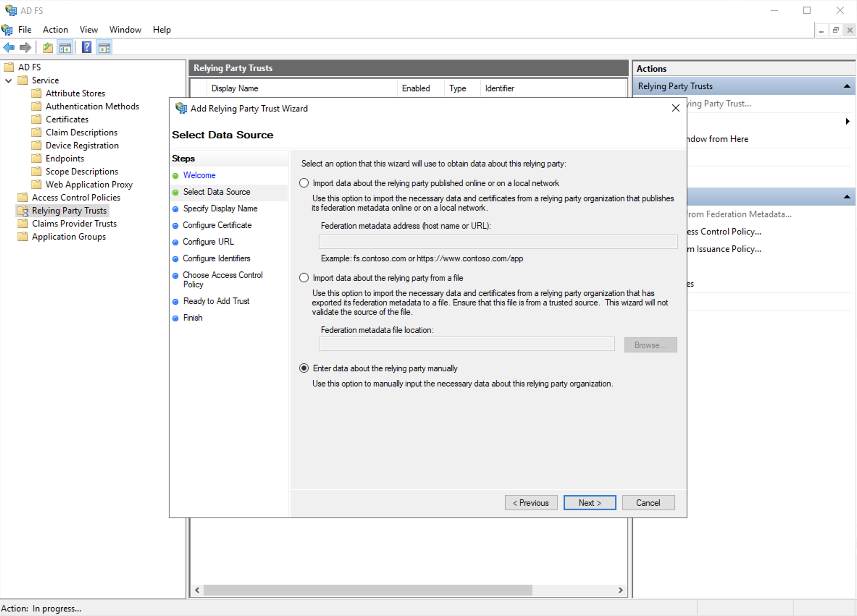Viewport: 857px width, 616px height.
Task: Select Device Registration in the tree
Action: tap(82, 145)
